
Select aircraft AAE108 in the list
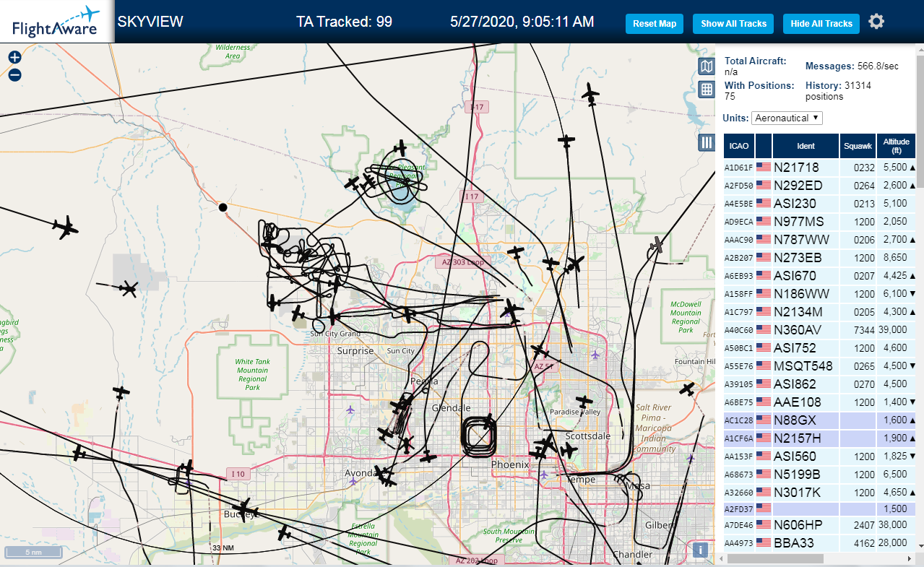click(x=820, y=402)
